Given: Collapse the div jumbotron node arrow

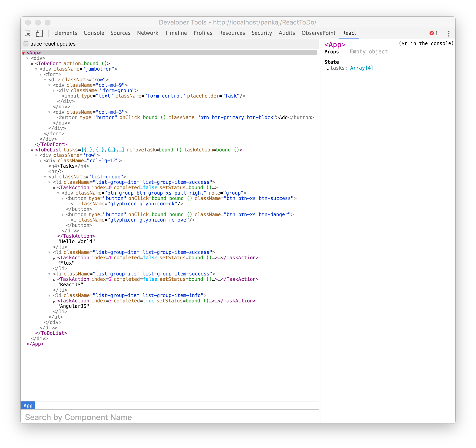Looking at the screenshot, I should point(36,69).
